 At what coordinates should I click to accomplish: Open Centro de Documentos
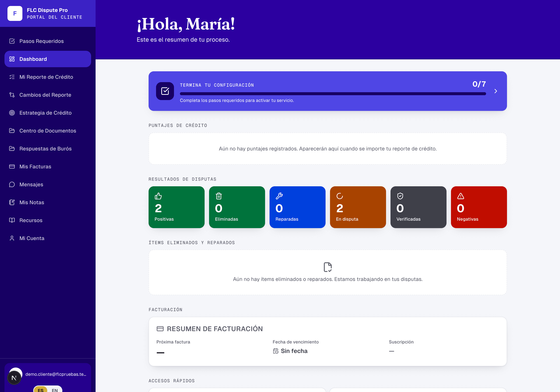click(48, 131)
